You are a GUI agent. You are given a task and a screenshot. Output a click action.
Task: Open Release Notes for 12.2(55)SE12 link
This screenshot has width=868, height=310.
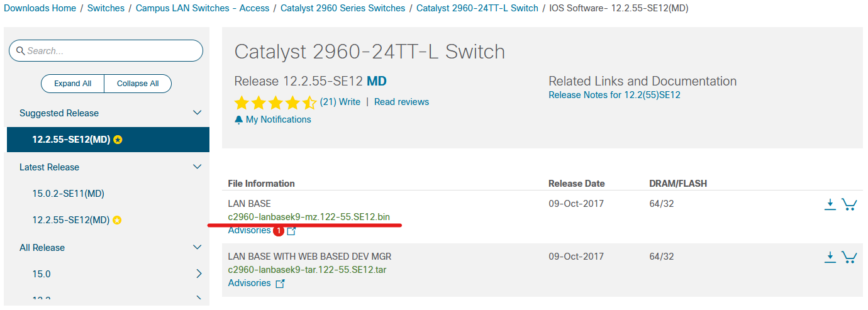pyautogui.click(x=615, y=95)
